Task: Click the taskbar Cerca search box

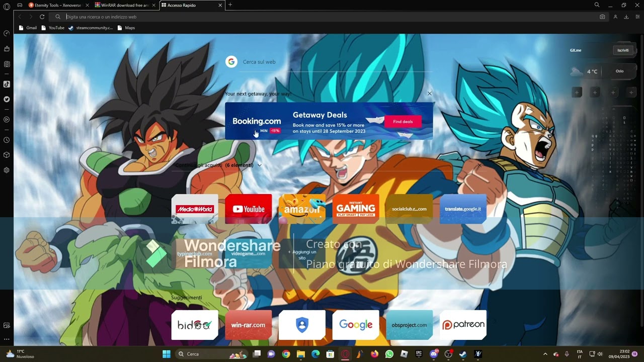Action: 212,354
